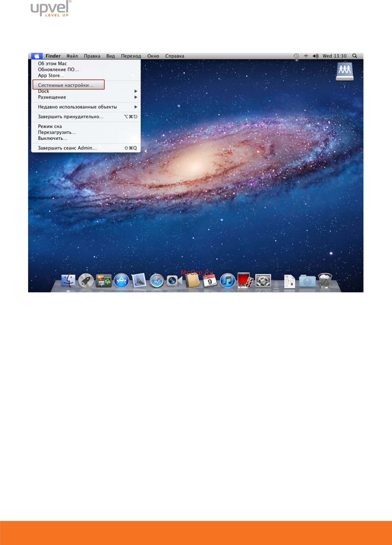Open the Правка menu
Image resolution: width=392 pixels, height=545 pixels.
[x=92, y=56]
